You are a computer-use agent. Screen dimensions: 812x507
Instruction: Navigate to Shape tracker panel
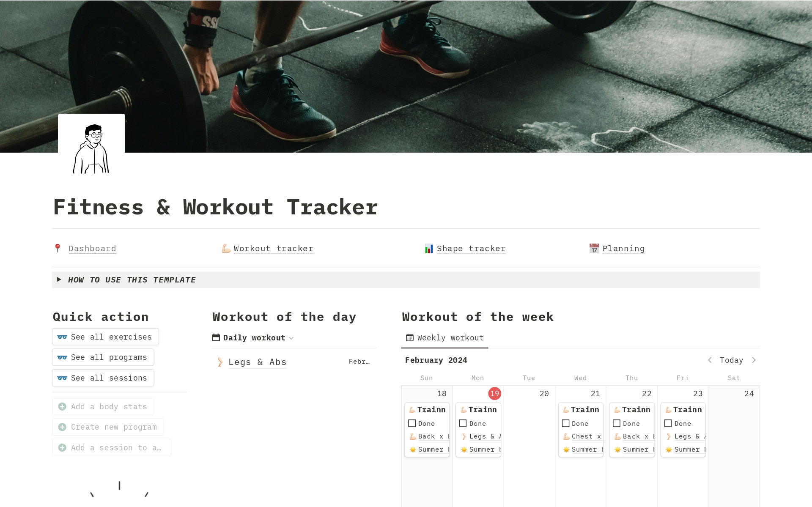click(465, 248)
